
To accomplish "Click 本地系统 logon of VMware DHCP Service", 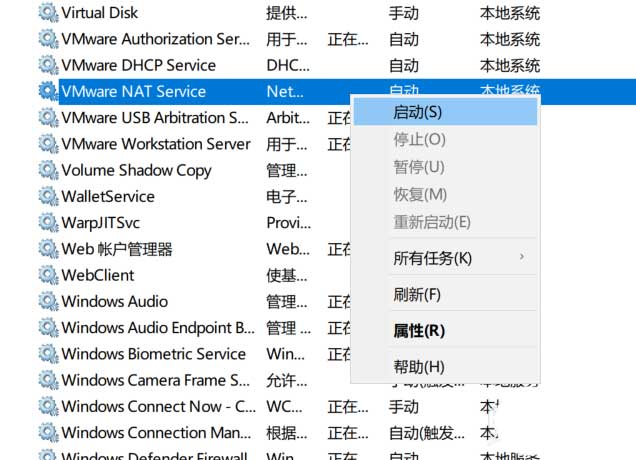I will pos(510,65).
